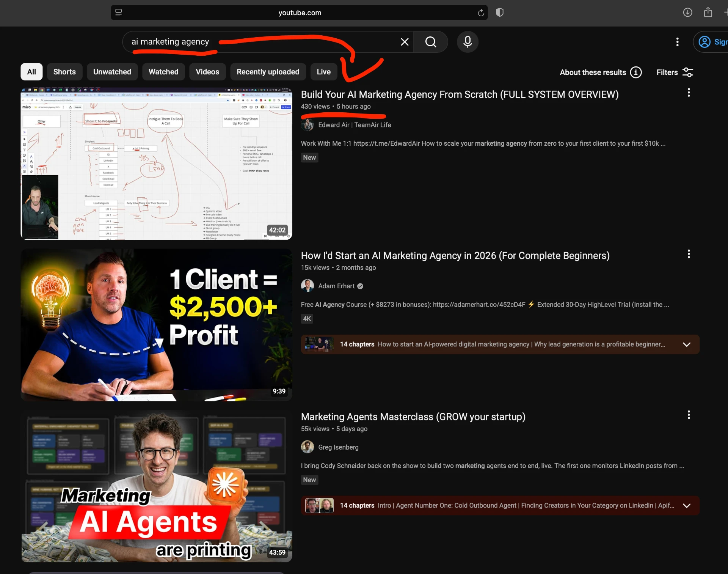Open the browser downloads icon
Image resolution: width=728 pixels, height=574 pixels.
point(687,13)
